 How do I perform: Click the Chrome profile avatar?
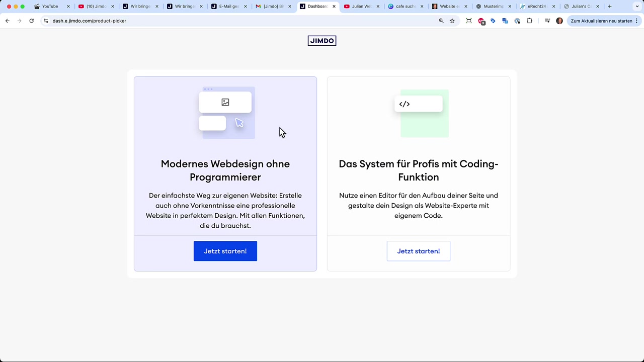tap(559, 21)
